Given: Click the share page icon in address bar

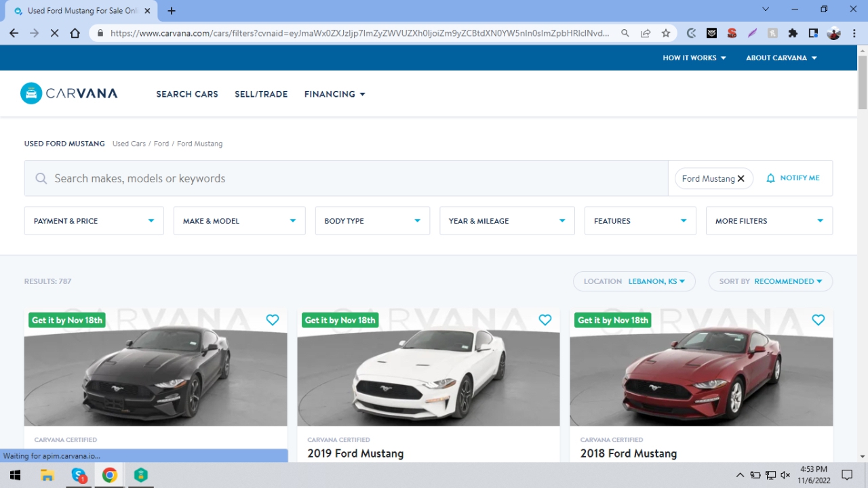Looking at the screenshot, I should coord(646,33).
